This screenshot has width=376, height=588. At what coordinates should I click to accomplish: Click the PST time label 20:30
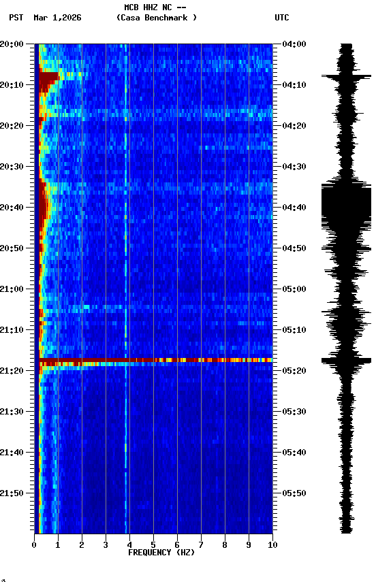12,167
